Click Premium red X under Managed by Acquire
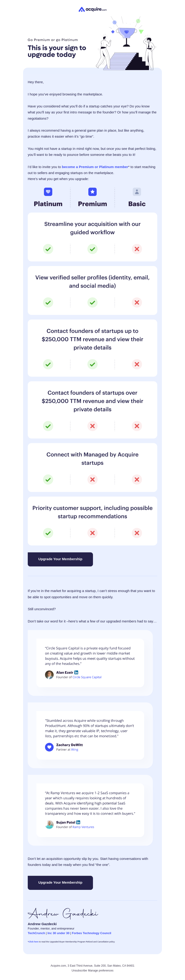This screenshot has width=185, height=980. point(92,479)
